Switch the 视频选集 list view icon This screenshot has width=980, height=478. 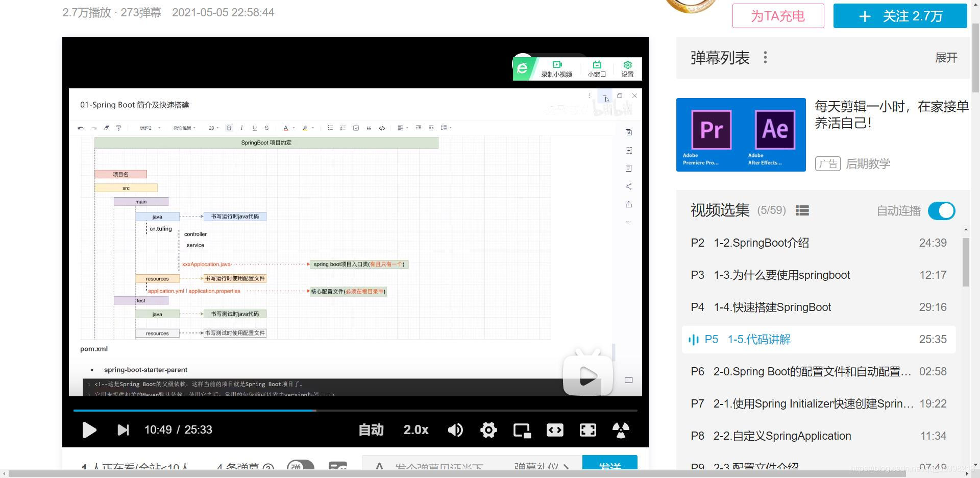click(x=802, y=210)
